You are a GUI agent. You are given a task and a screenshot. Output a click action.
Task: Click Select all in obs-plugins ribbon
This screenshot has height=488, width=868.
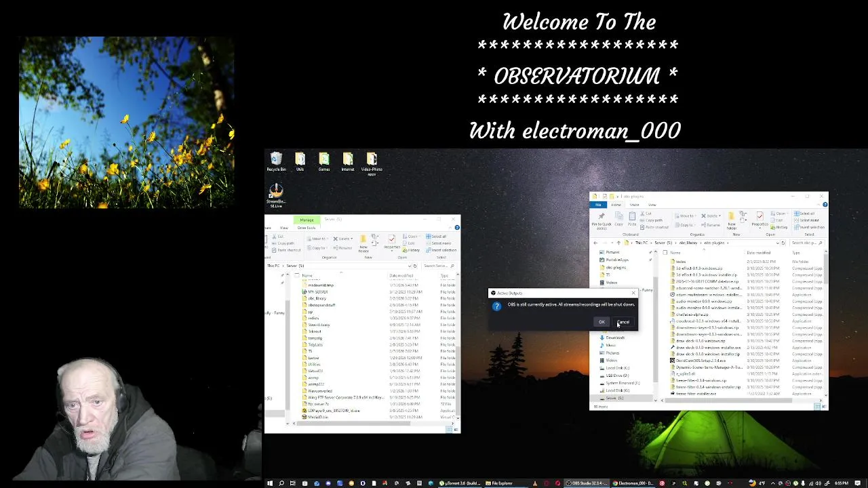pyautogui.click(x=804, y=213)
